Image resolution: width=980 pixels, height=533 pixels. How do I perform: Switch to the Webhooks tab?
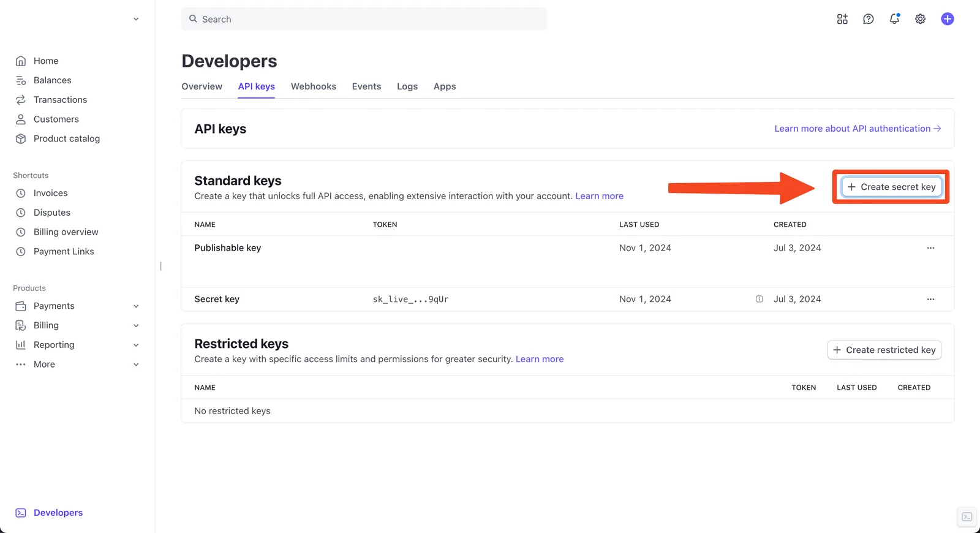tap(314, 86)
